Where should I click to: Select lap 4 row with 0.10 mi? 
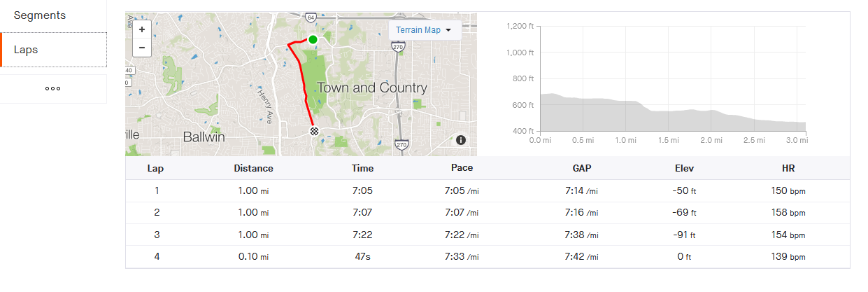click(488, 256)
